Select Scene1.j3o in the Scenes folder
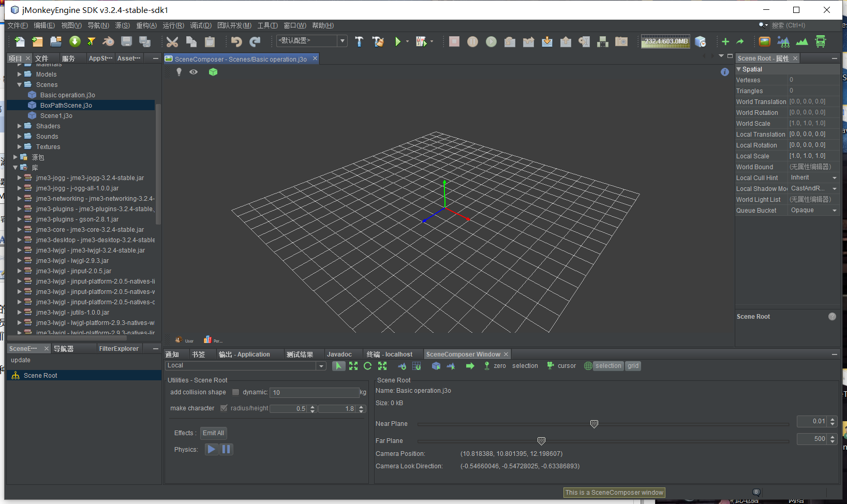This screenshot has height=504, width=847. [56, 116]
